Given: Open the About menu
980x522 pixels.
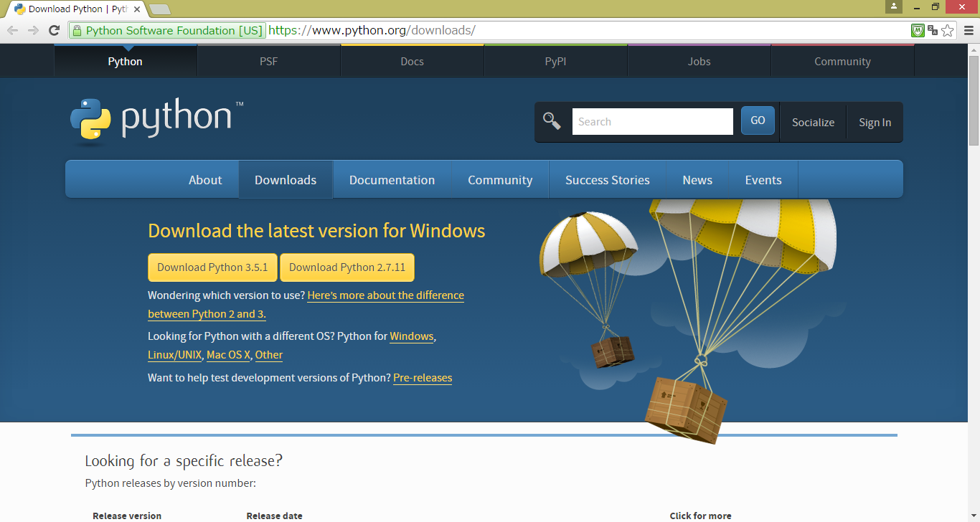Looking at the screenshot, I should pos(205,180).
